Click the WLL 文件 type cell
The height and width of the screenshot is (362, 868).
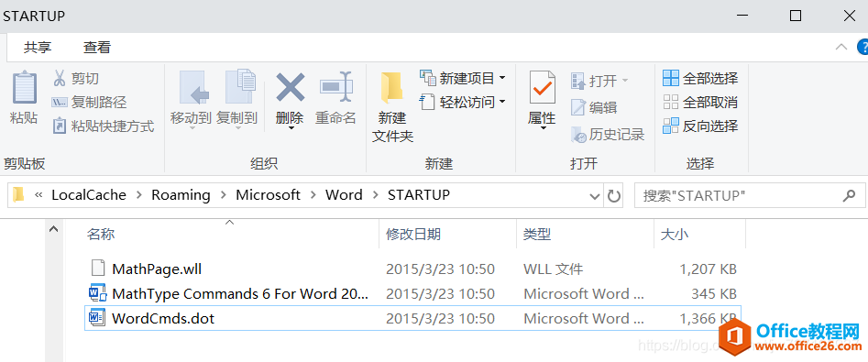pos(553,269)
